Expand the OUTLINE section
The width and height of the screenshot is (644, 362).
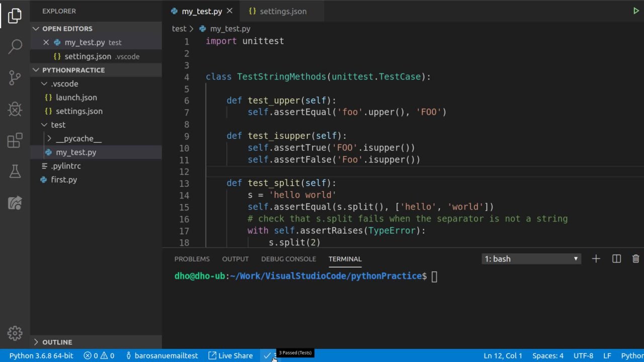point(96,342)
